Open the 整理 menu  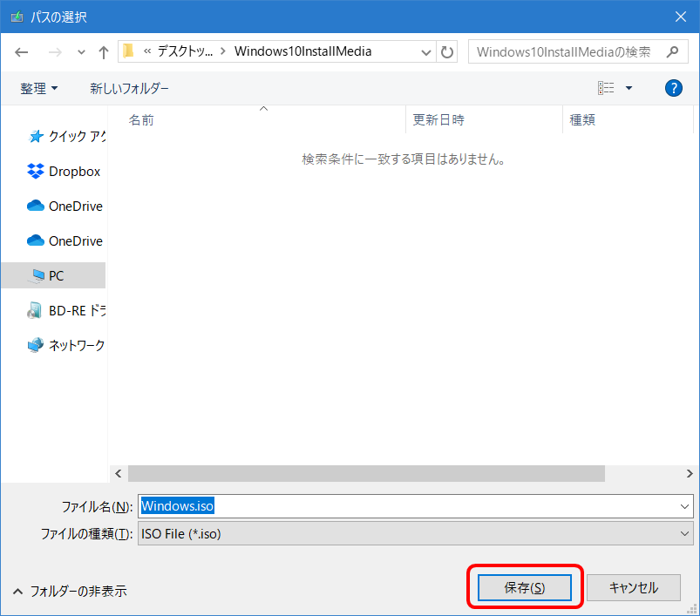(x=39, y=88)
